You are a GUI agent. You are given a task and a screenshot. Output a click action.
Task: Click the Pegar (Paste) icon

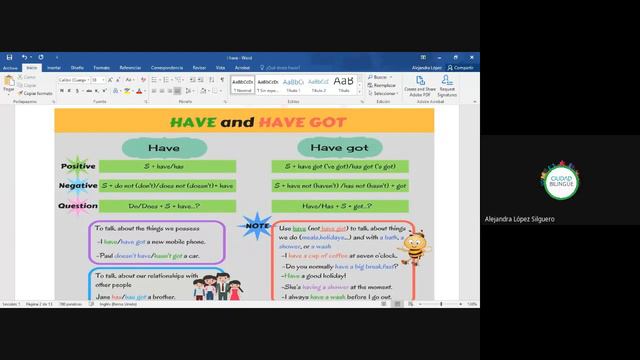[9, 81]
